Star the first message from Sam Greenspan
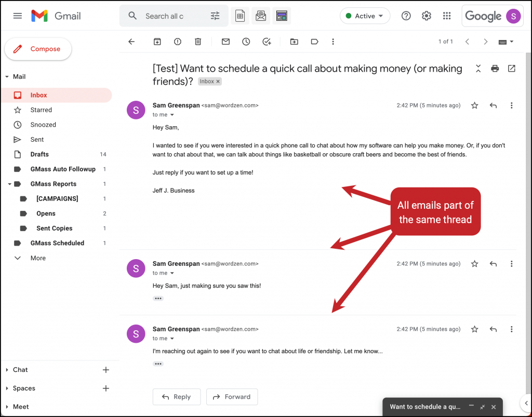The height and width of the screenshot is (417, 532). coord(474,105)
